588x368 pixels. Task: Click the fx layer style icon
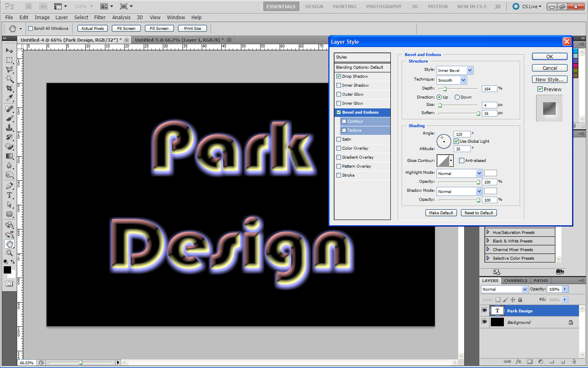519,361
